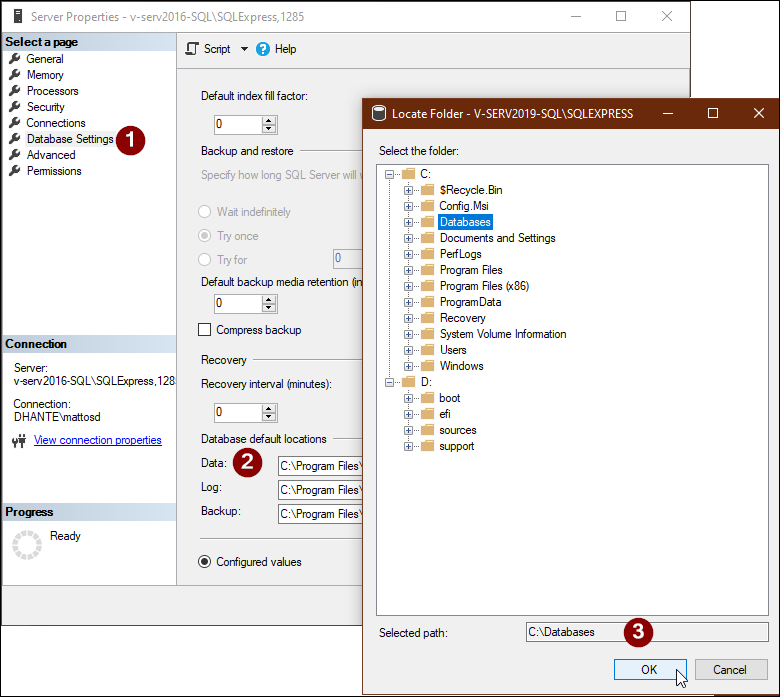Select the support folder
780x697 pixels.
tap(456, 446)
